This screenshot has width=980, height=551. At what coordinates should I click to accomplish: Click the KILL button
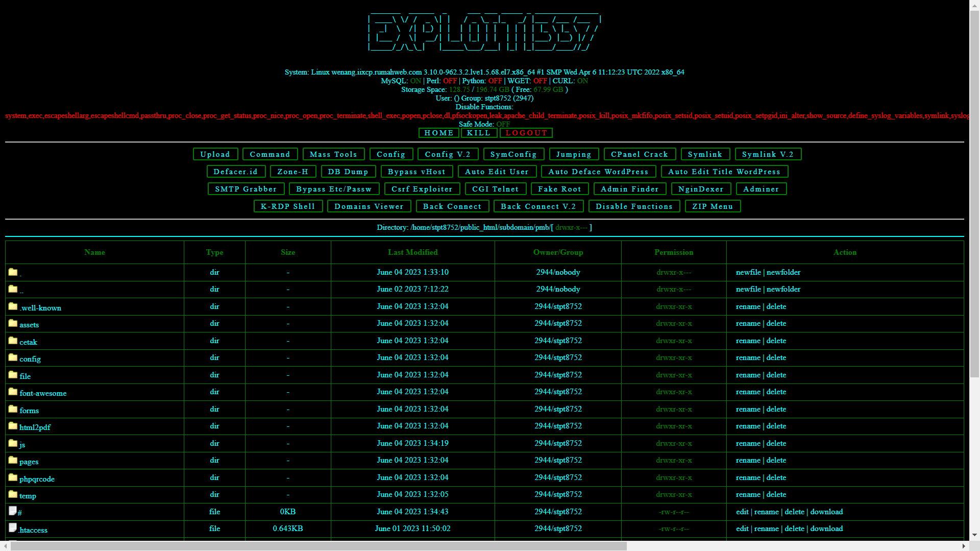479,133
